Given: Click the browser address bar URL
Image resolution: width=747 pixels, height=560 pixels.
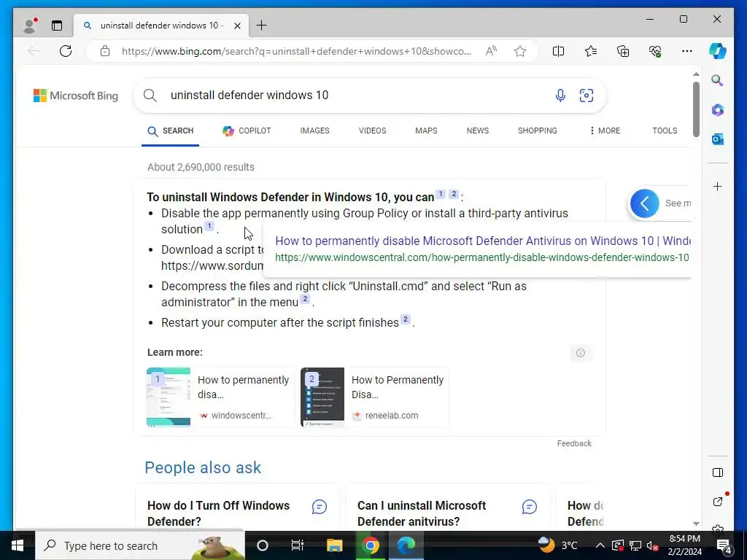Looking at the screenshot, I should (296, 51).
